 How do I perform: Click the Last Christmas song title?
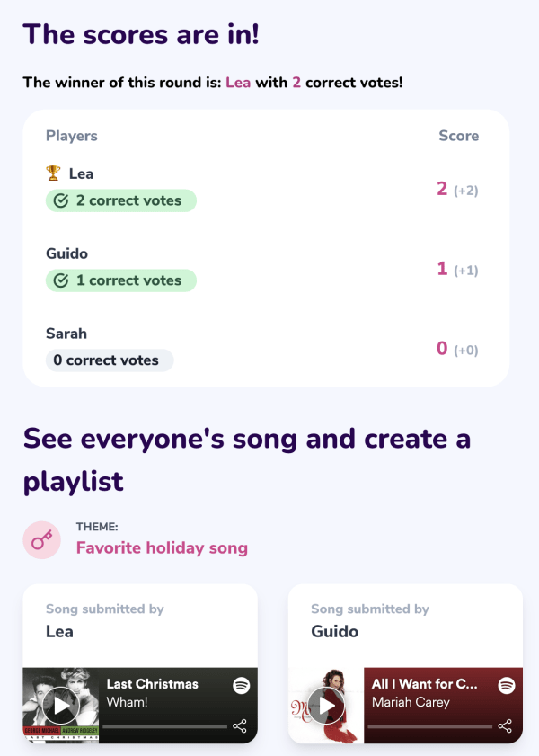pyautogui.click(x=152, y=684)
